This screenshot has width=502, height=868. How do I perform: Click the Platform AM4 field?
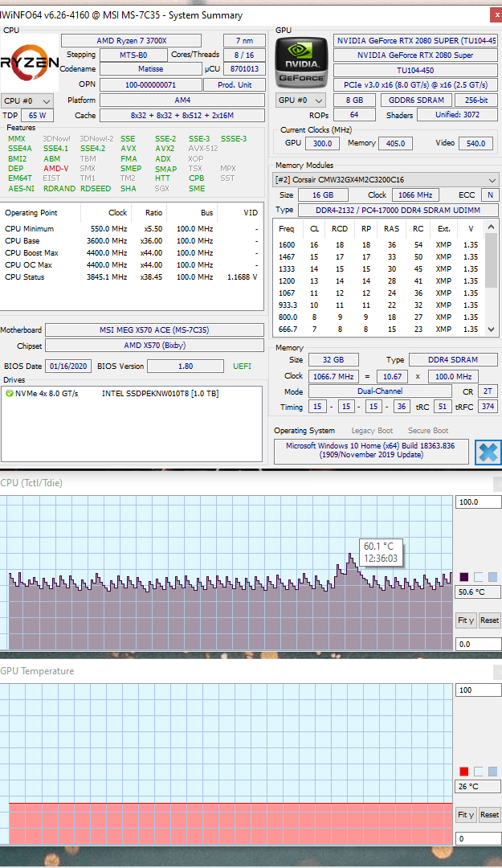click(182, 100)
